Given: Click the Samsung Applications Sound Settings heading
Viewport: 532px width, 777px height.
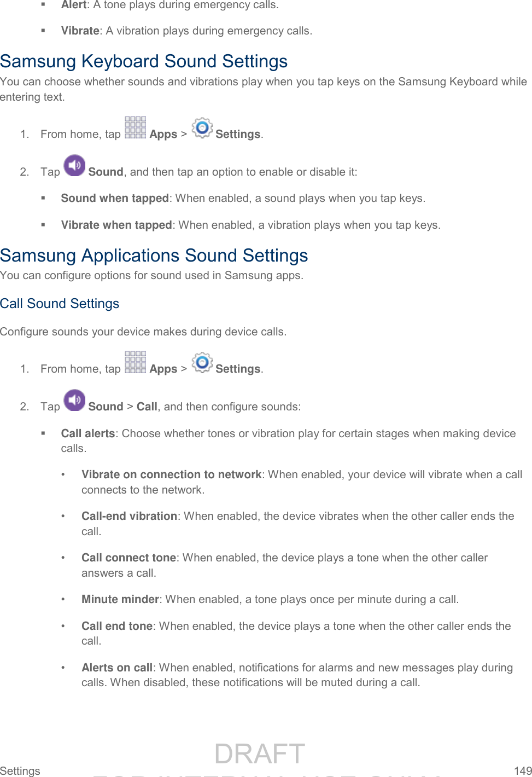Looking at the screenshot, I should point(154,256).
